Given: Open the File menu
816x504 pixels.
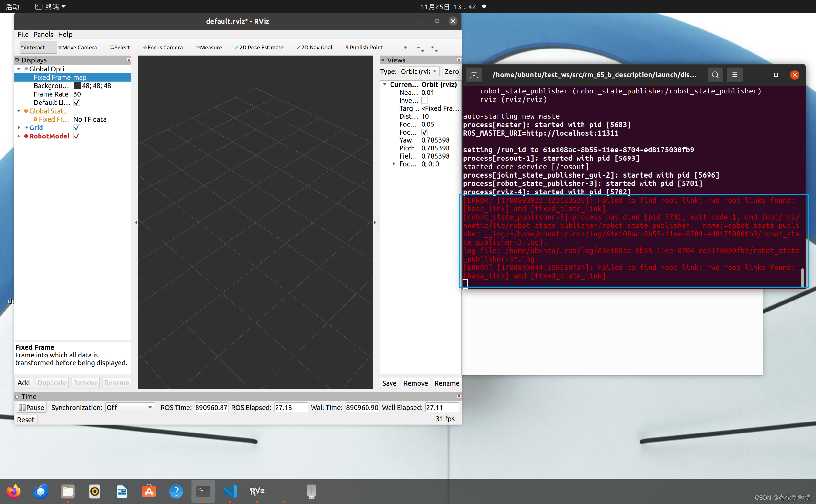Looking at the screenshot, I should [23, 34].
